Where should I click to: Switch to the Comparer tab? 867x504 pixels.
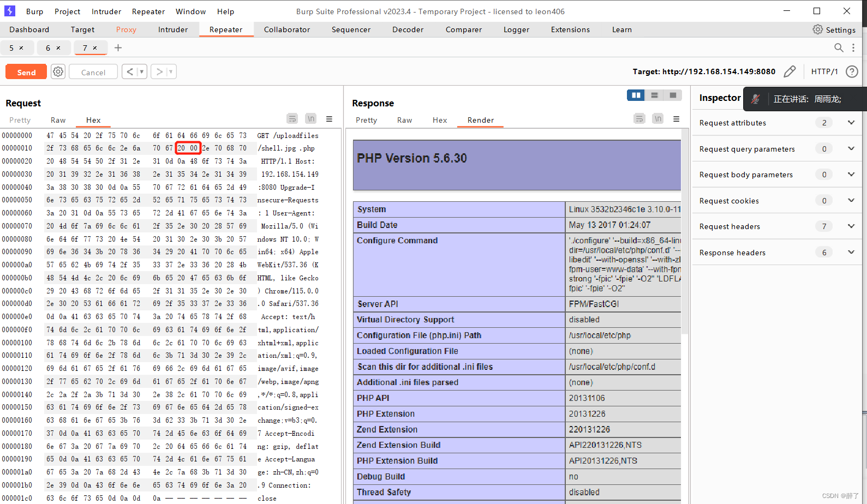click(463, 29)
